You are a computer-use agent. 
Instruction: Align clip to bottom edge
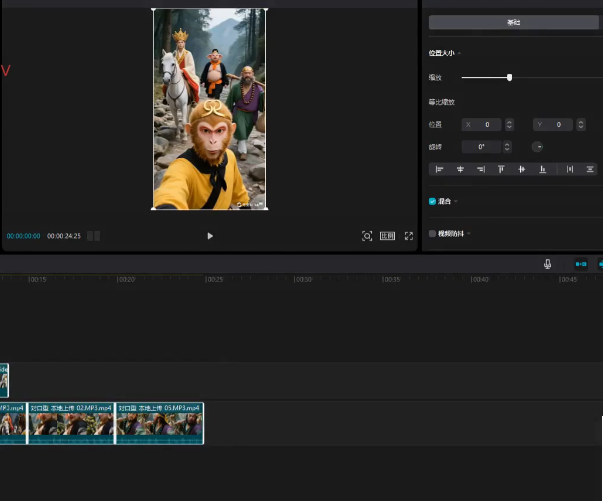[542, 169]
